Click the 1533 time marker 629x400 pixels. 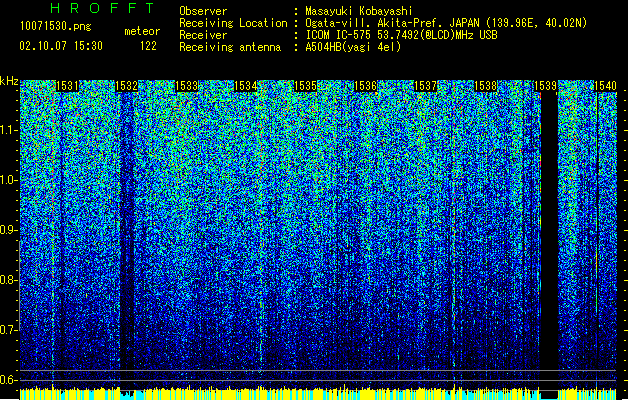[x=187, y=86]
